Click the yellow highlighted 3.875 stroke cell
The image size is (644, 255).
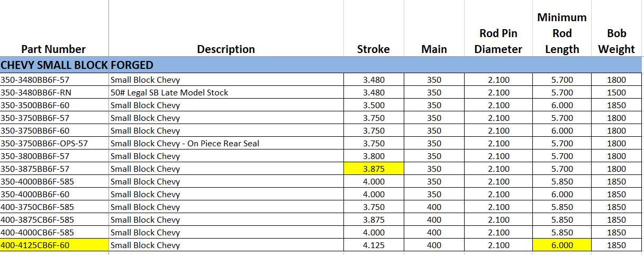pos(374,169)
